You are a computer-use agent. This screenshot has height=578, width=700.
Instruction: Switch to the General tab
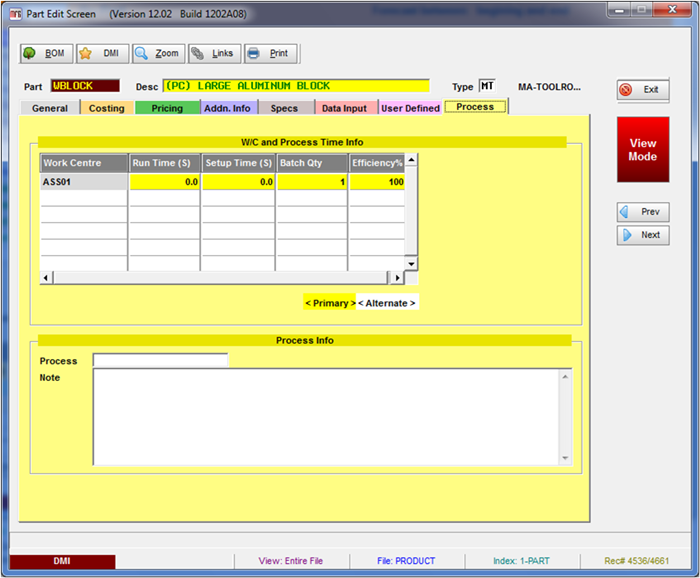(50, 108)
